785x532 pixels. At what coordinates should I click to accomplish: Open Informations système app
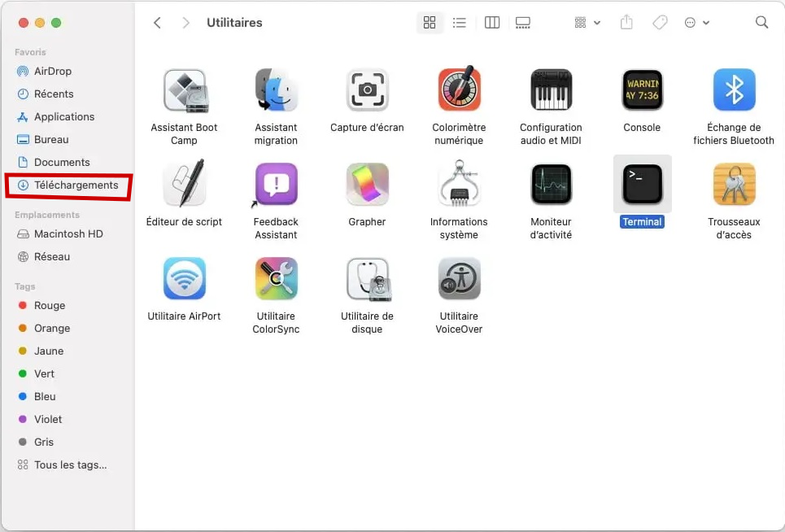459,184
